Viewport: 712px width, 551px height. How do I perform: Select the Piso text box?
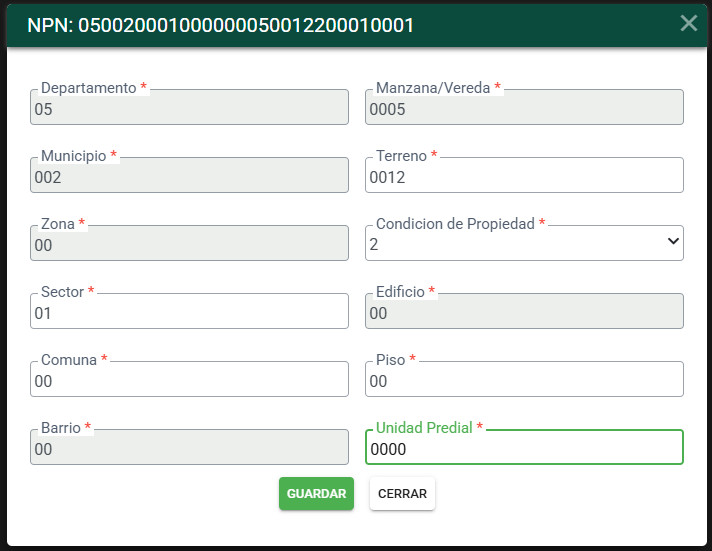[524, 379]
